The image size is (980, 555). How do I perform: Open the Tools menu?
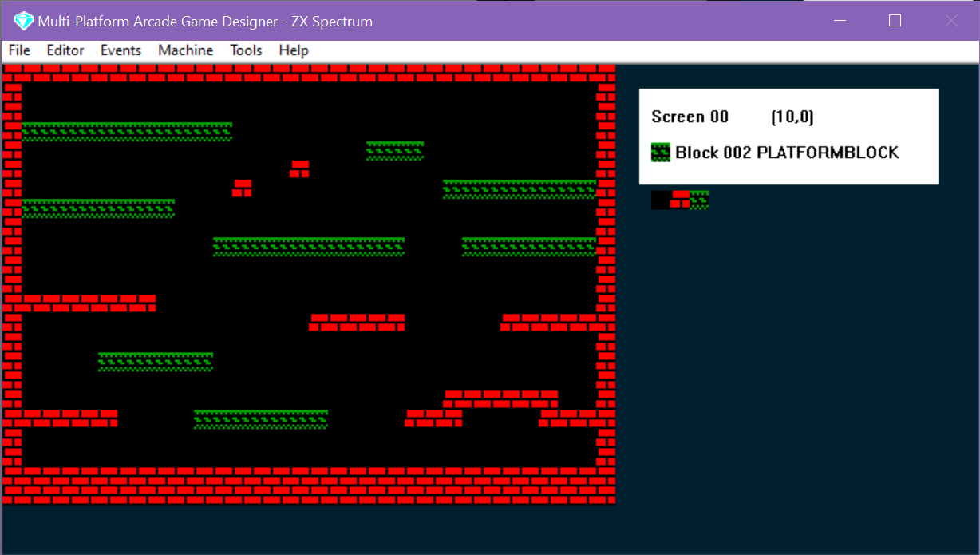[246, 50]
